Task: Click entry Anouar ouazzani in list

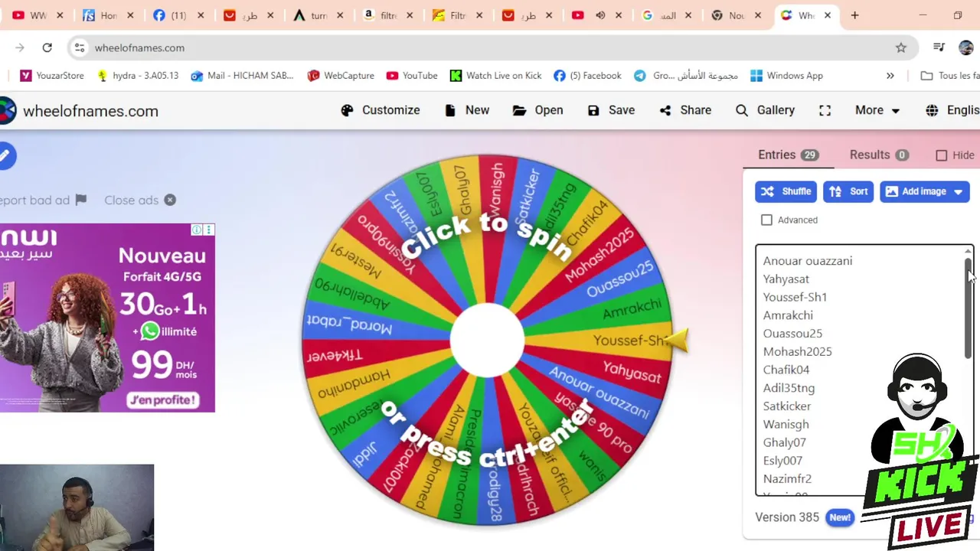Action: tap(807, 261)
